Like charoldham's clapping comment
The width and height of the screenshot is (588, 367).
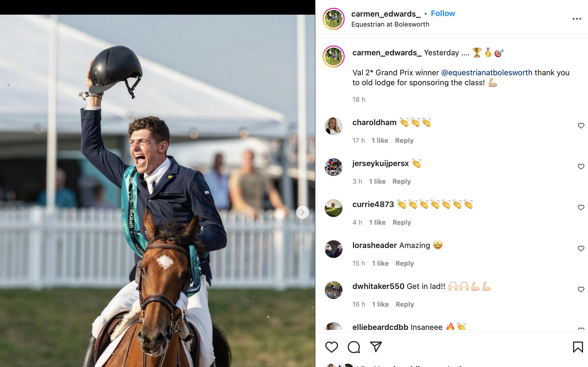(x=581, y=126)
